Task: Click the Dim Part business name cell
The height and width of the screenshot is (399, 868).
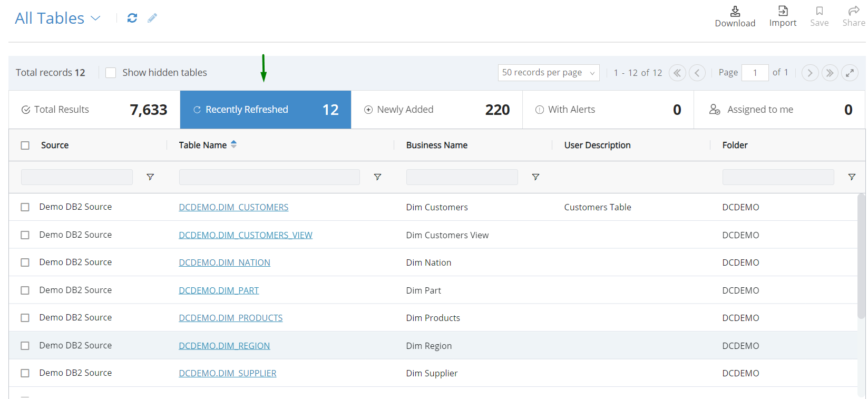Action: 424,290
